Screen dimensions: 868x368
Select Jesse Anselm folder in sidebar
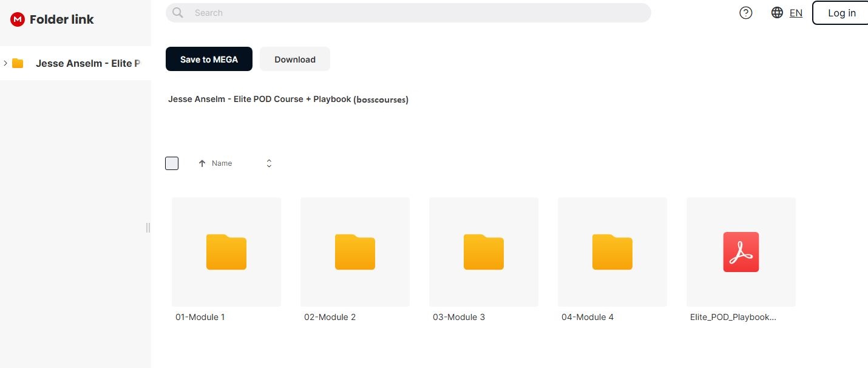(x=87, y=63)
